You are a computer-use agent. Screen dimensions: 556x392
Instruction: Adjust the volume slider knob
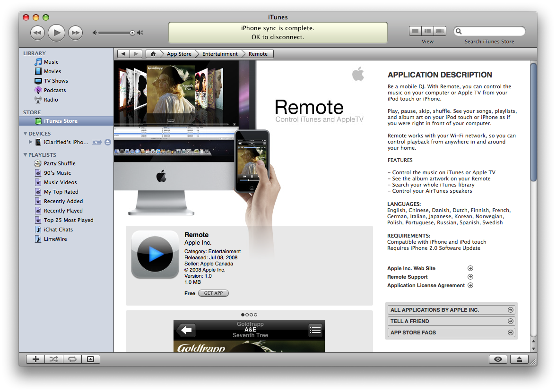pos(132,33)
